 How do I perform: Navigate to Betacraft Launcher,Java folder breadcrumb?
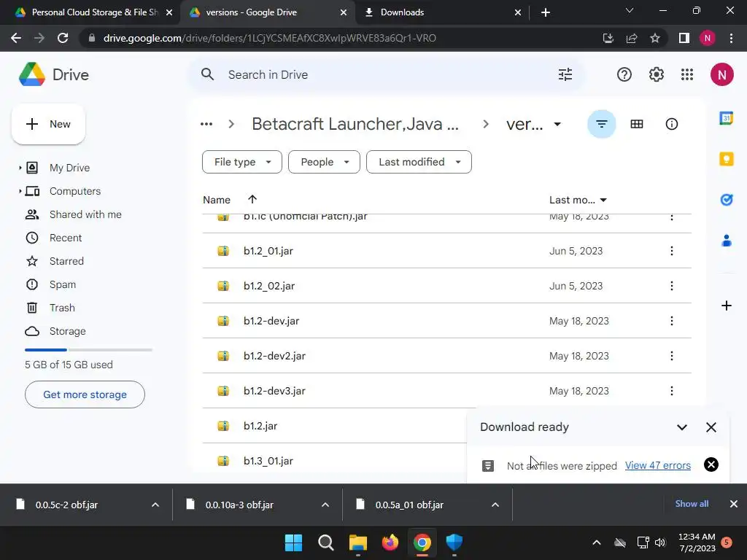pyautogui.click(x=355, y=124)
